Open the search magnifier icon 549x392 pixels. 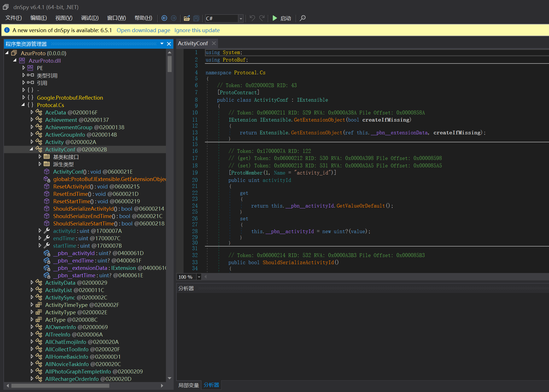[x=303, y=18]
